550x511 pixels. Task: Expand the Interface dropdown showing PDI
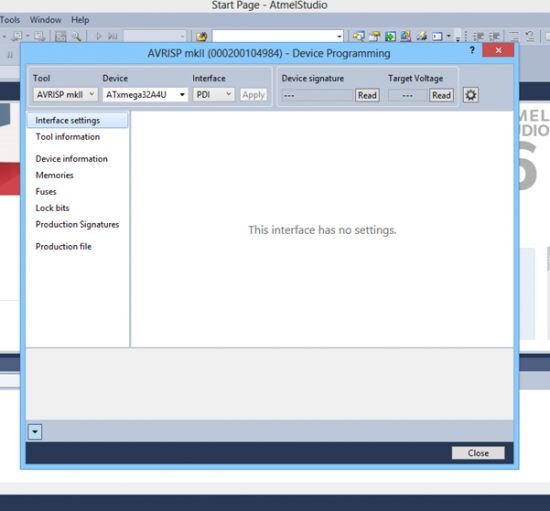tap(214, 95)
